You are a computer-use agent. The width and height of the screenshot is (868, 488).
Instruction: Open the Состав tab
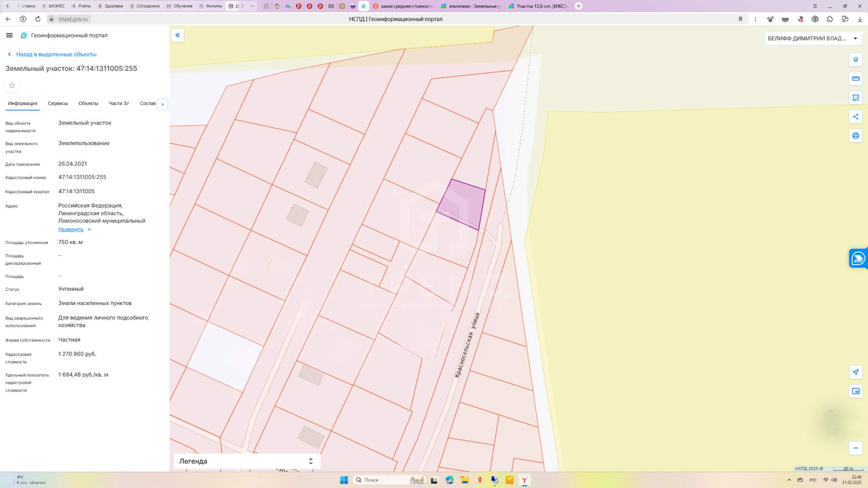147,103
